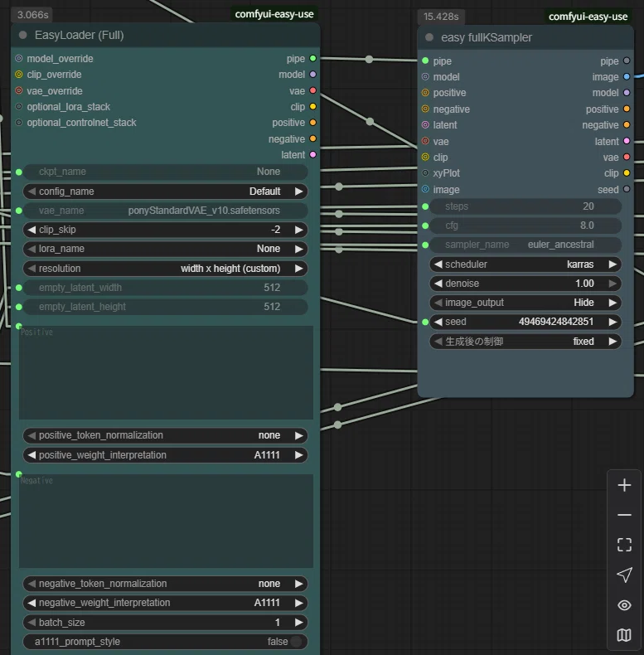This screenshot has width=644, height=655.
Task: Click comfyui-easy-use badge on EasyLoader
Action: coord(274,14)
